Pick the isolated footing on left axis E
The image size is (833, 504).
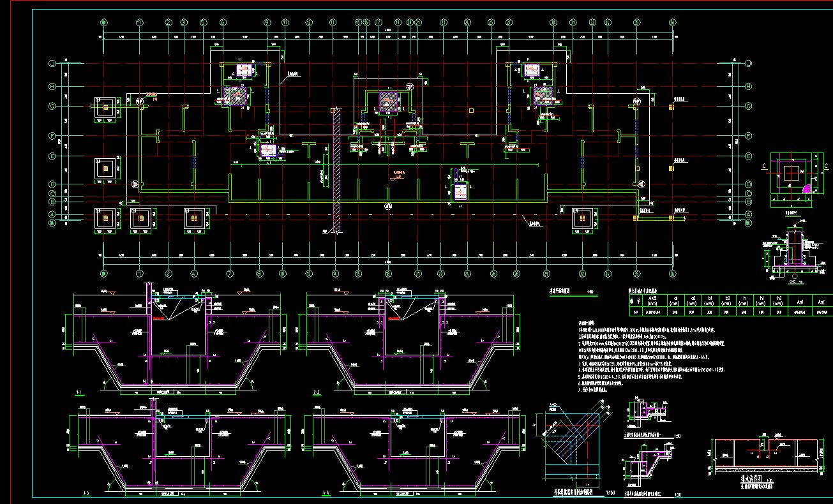coord(105,168)
